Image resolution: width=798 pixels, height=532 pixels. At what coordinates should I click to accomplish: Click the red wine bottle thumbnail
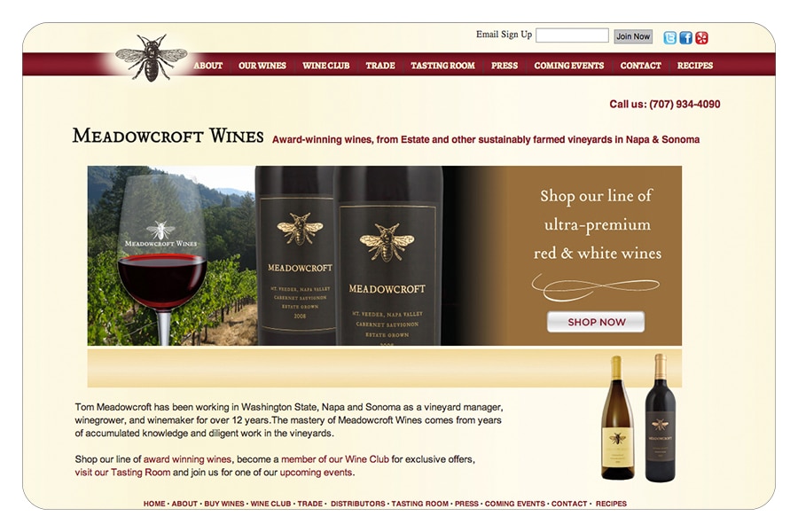[x=660, y=418]
